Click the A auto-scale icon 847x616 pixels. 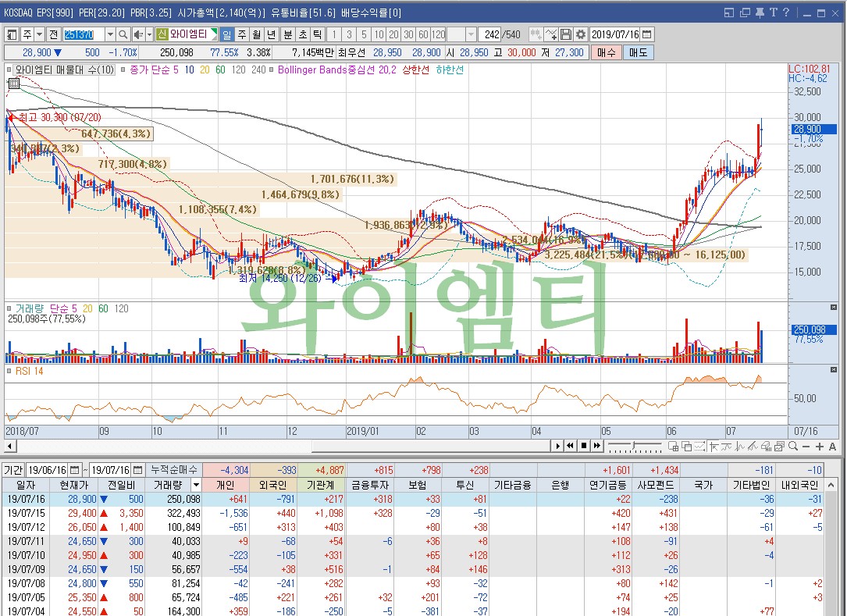(832, 447)
